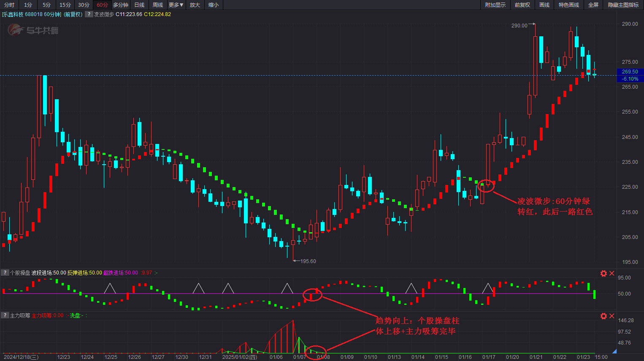The image size is (644, 361).
Task: Click the 反弹进场:50.00 value
Action: click(84, 273)
